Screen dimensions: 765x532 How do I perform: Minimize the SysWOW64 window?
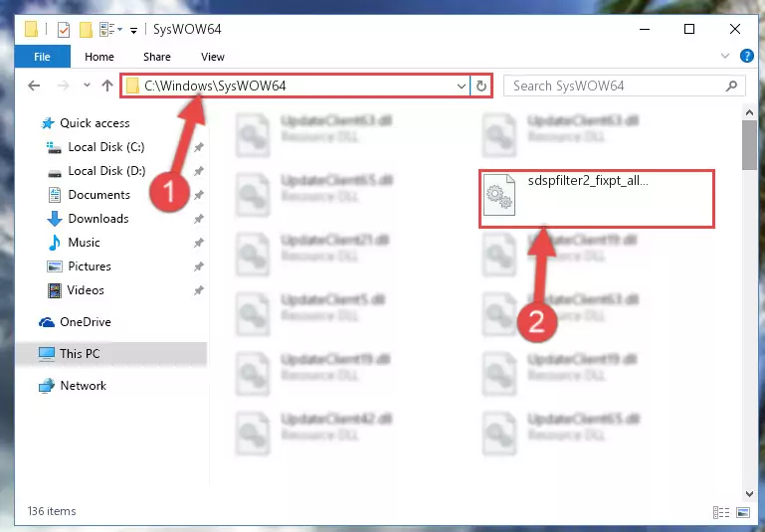(x=645, y=29)
